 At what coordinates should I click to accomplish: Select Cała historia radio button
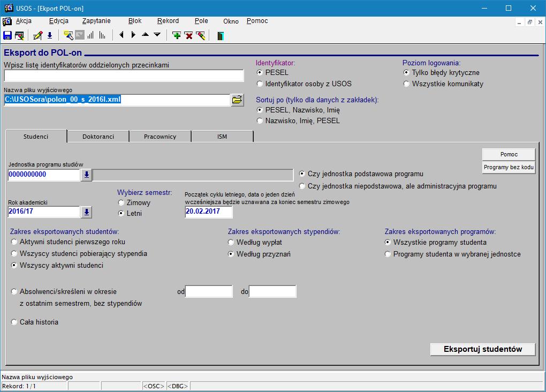coord(14,322)
